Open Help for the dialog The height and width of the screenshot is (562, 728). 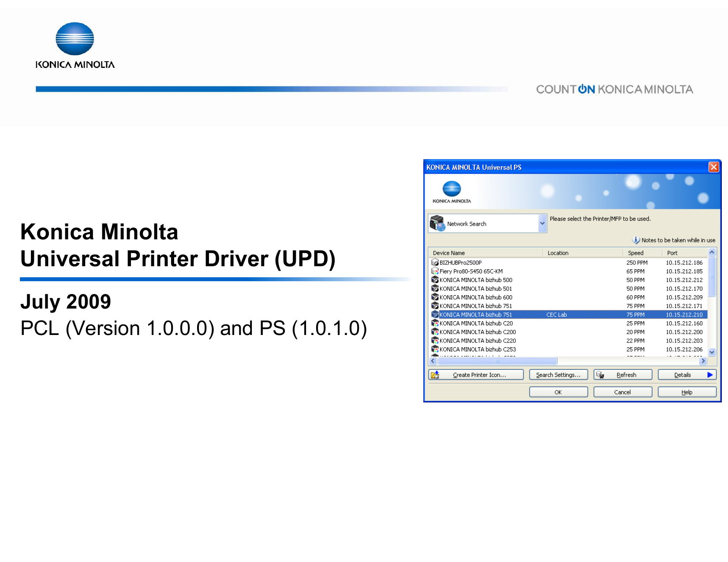pyautogui.click(x=687, y=392)
